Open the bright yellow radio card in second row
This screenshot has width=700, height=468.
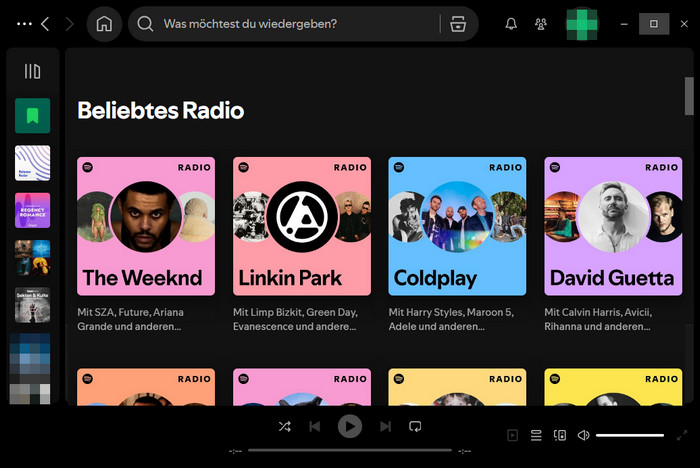(613, 387)
